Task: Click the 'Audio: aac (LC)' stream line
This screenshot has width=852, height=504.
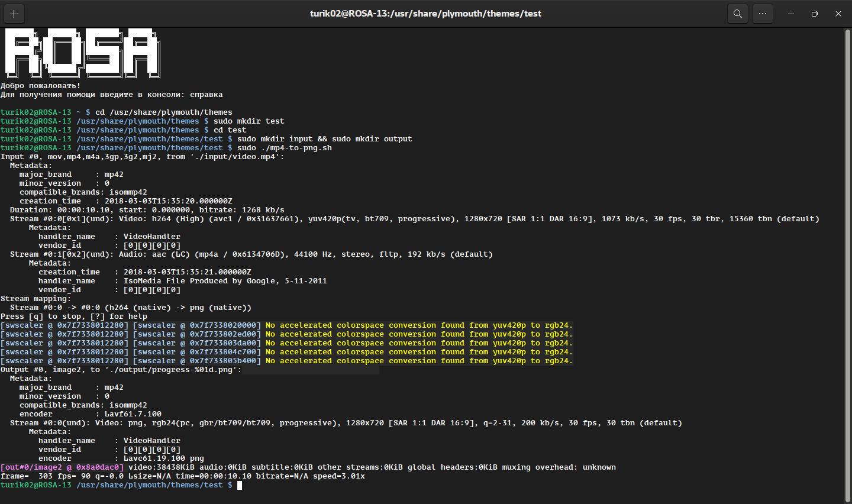Action: click(x=251, y=254)
